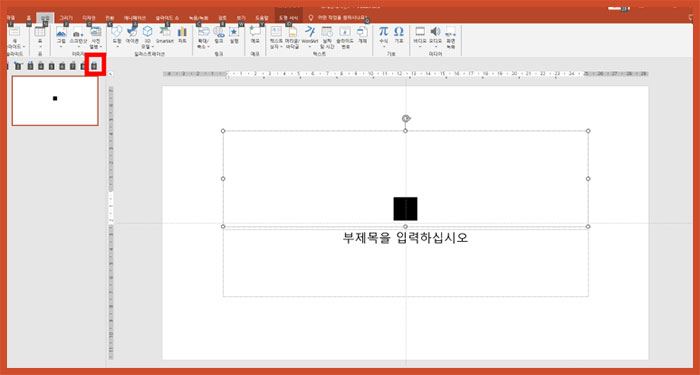700x375 pixels.
Task: Click the Tell me search field
Action: click(x=342, y=18)
